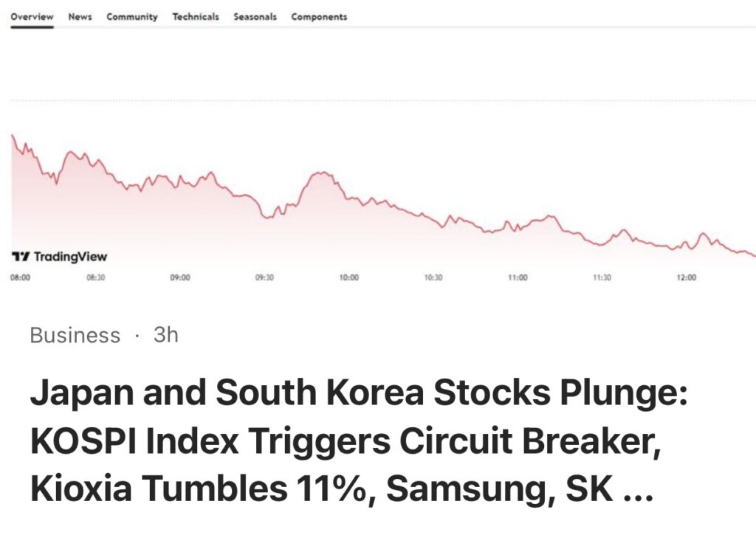This screenshot has height=535, width=756.
Task: Click the 10:00 time axis label
Action: [349, 277]
